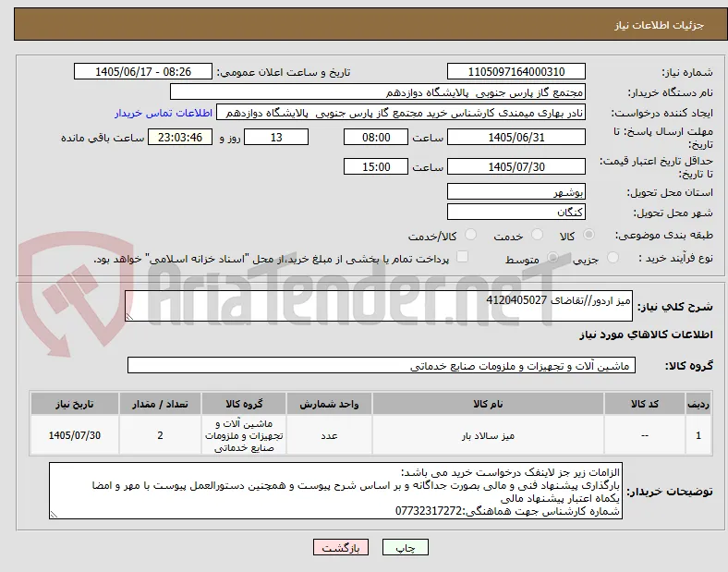Select the جزیی purchase type radio
728x572 pixels.
click(x=613, y=257)
